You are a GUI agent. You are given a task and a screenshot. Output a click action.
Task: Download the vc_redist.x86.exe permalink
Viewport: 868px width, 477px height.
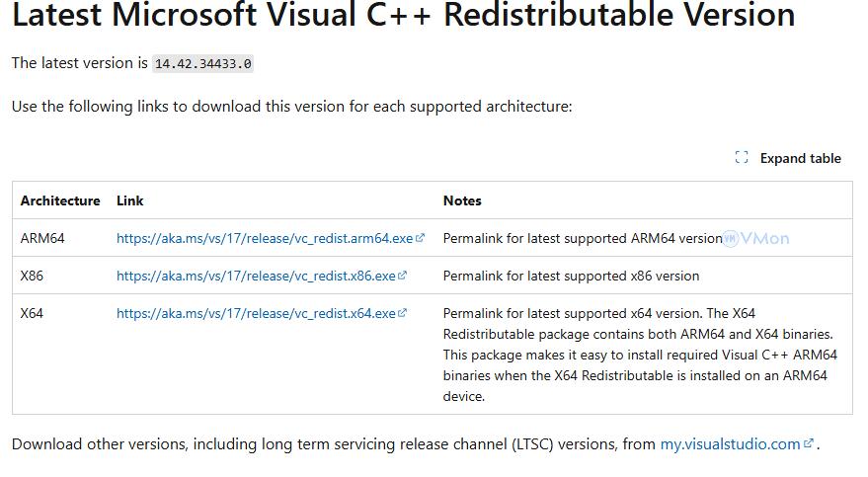click(x=255, y=276)
